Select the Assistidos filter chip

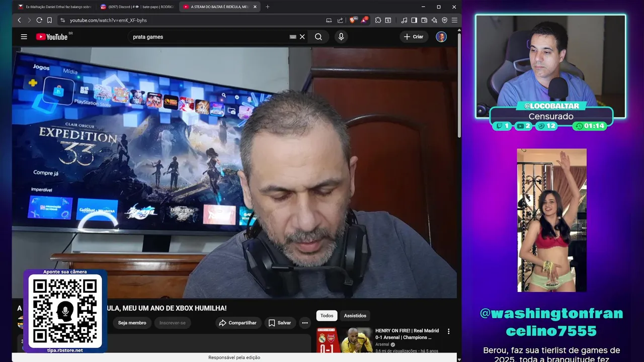tap(355, 316)
